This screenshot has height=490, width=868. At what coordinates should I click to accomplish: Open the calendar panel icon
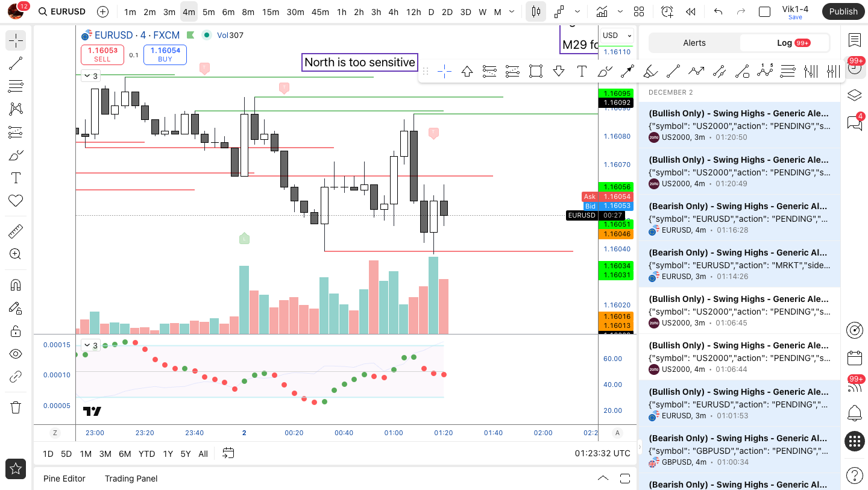[x=854, y=358]
